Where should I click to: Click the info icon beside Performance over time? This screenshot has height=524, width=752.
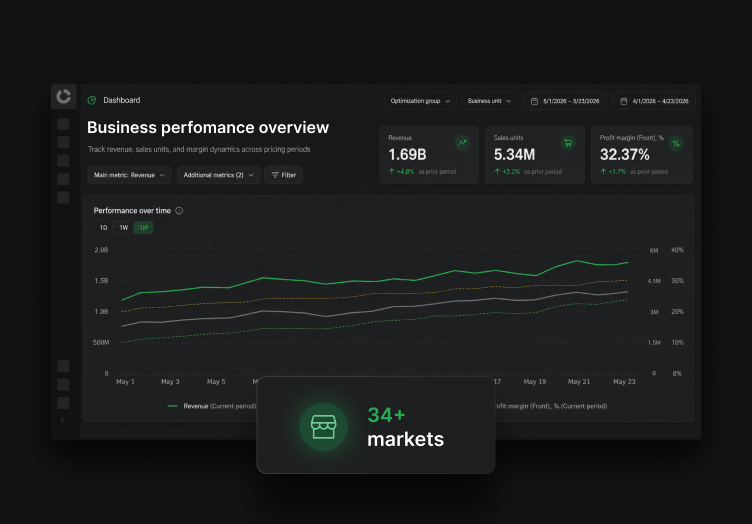[179, 211]
